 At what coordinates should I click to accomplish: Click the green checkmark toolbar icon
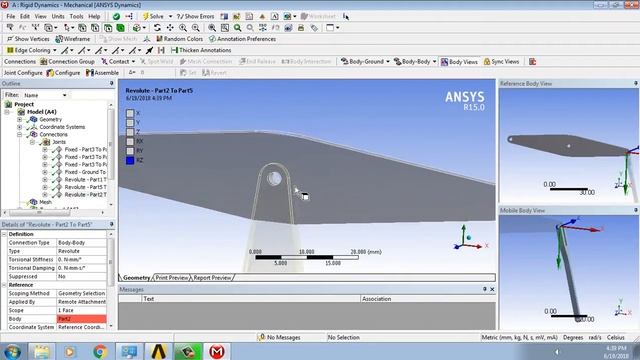(x=116, y=16)
